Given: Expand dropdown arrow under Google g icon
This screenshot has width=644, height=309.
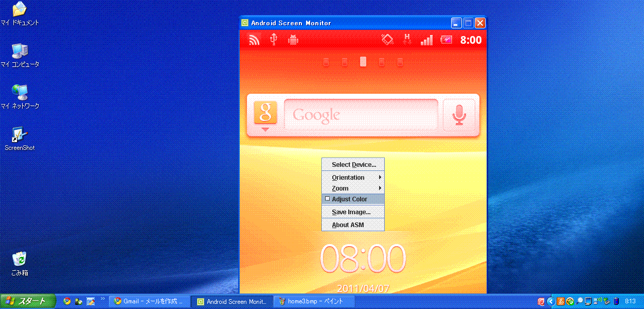Looking at the screenshot, I should click(265, 129).
